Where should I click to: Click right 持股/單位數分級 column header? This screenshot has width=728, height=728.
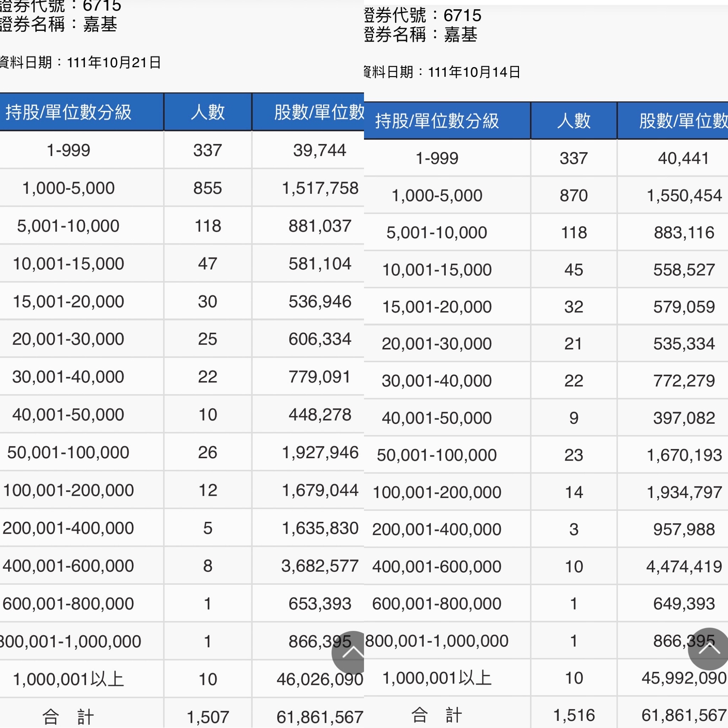437,121
